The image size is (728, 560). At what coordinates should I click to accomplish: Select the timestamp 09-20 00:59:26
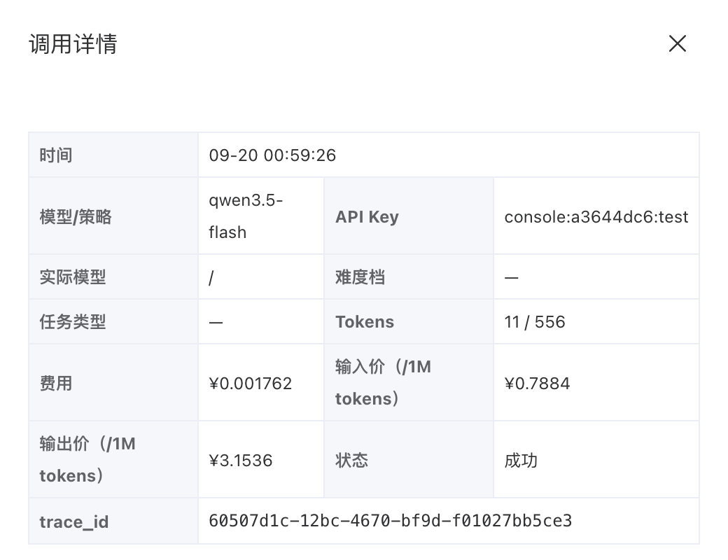(272, 155)
